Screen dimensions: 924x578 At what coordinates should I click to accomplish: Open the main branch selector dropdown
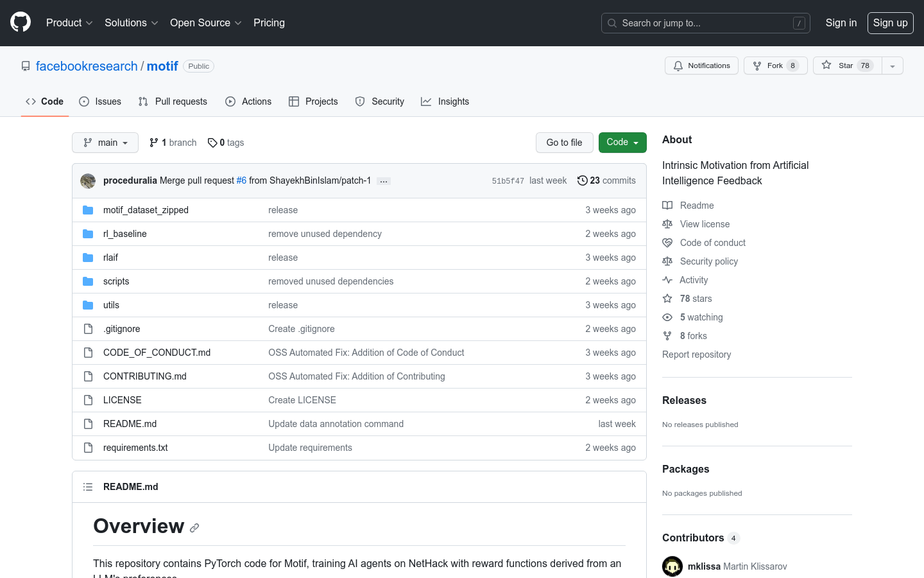tap(105, 143)
